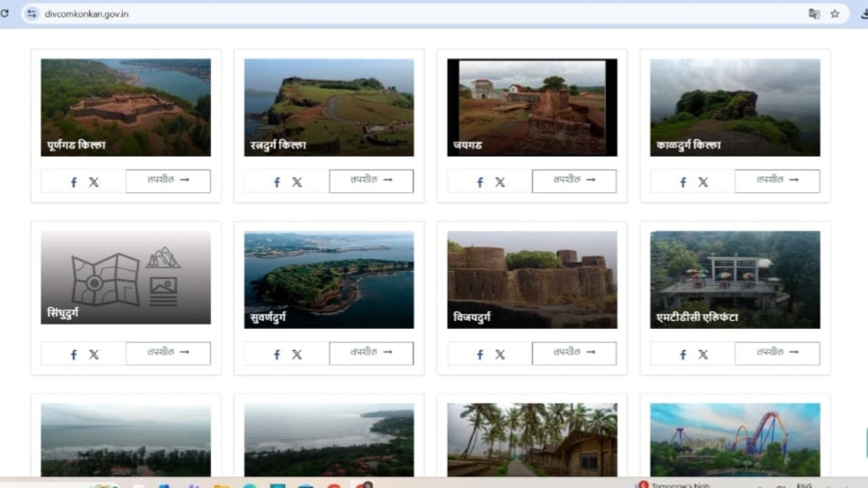The width and height of the screenshot is (868, 488).
Task: Share एमटीडीसी एलिफंटा using the X icon
Action: pyautogui.click(x=704, y=354)
